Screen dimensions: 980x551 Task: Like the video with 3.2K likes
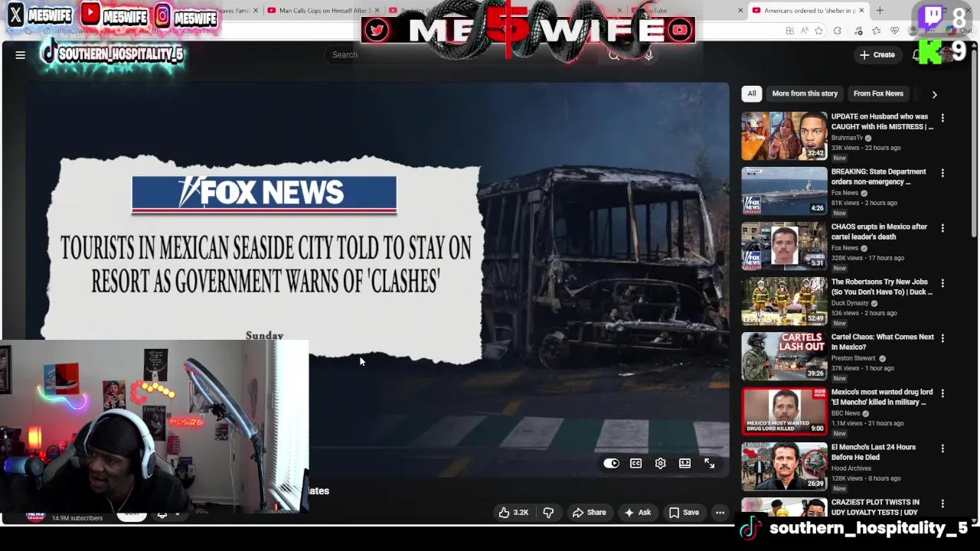click(x=513, y=513)
